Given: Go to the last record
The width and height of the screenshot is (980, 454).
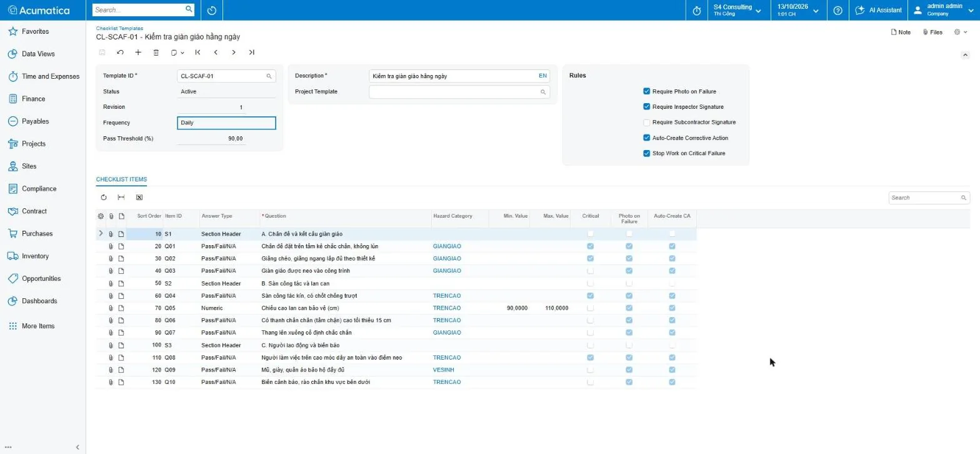Looking at the screenshot, I should click(x=252, y=53).
